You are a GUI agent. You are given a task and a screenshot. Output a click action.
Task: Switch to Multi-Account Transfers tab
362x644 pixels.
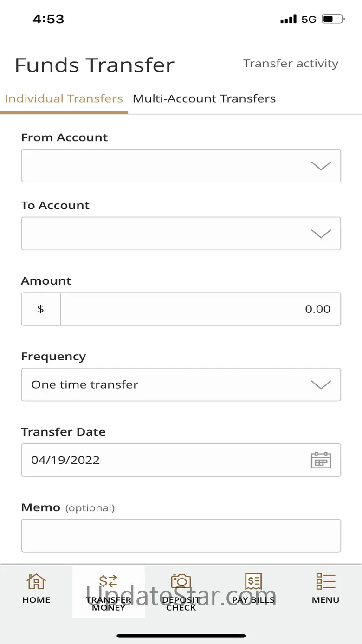pyautogui.click(x=204, y=99)
